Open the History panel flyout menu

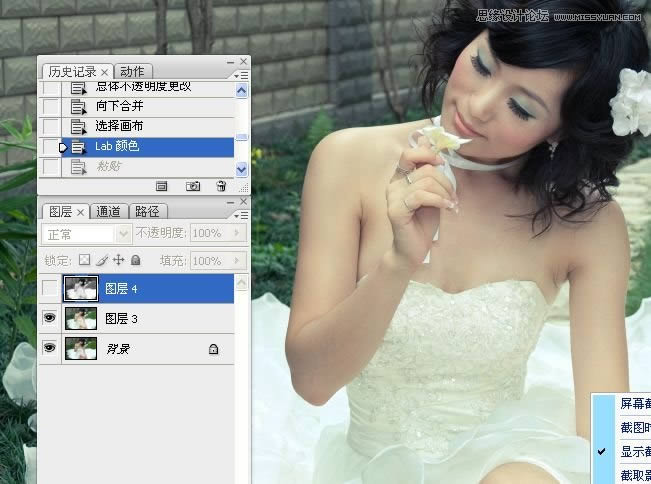click(241, 75)
